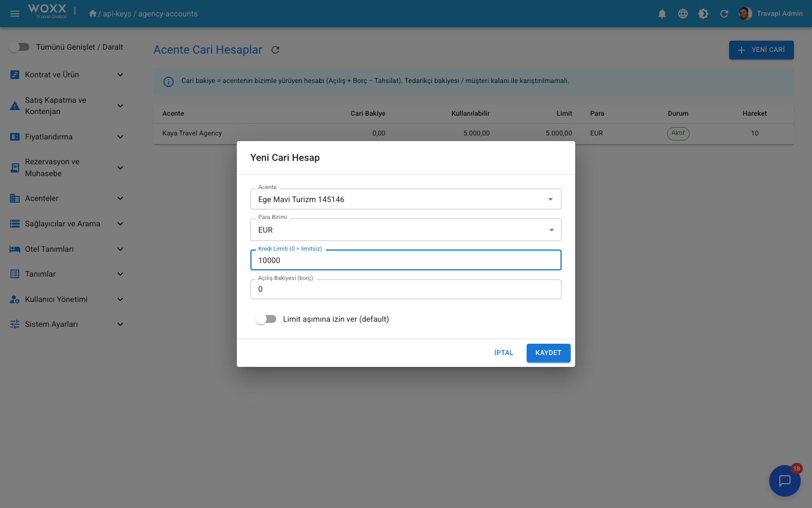
Task: Open the Acente dropdown
Action: tap(406, 199)
